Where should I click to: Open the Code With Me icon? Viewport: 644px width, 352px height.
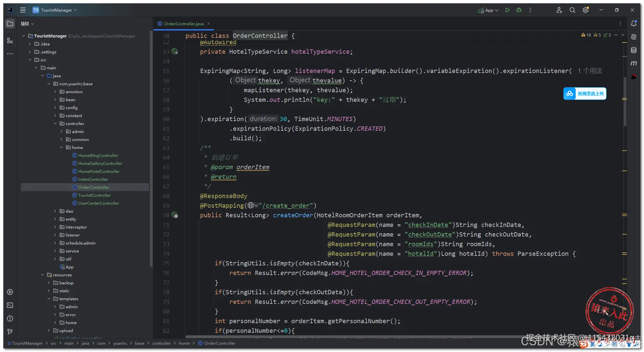(559, 10)
